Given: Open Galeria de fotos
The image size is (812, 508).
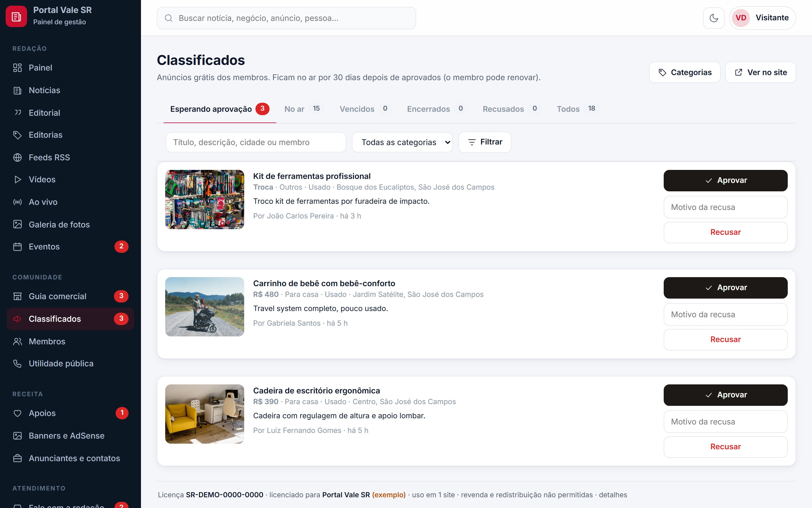Looking at the screenshot, I should [70, 224].
